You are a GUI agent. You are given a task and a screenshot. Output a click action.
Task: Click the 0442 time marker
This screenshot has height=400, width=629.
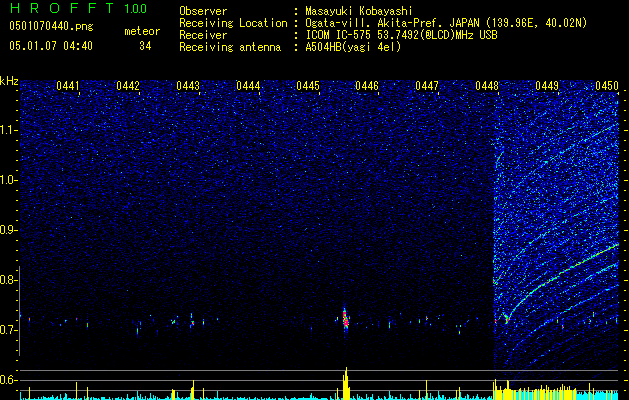click(x=128, y=86)
